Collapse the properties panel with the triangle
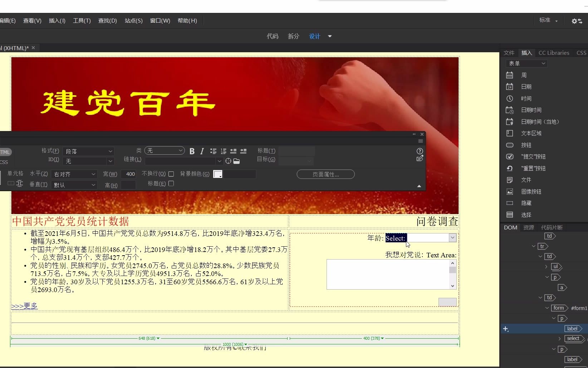This screenshot has height=368, width=588. coord(419,186)
